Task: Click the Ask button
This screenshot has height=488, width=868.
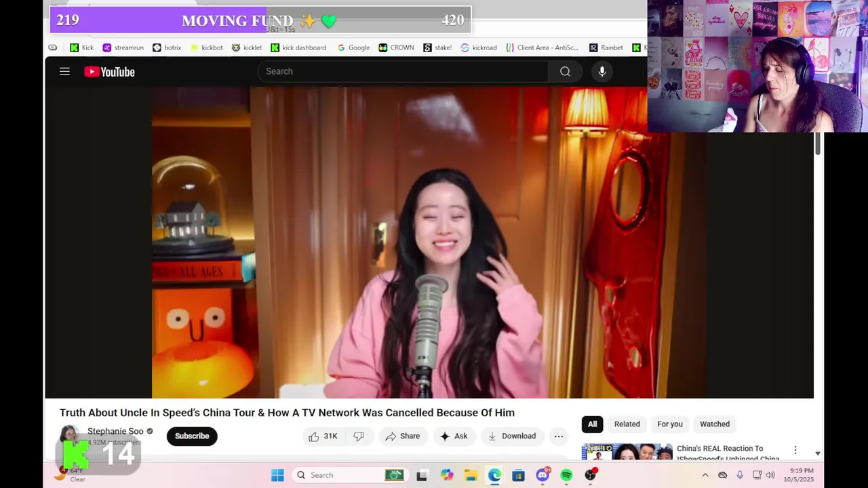Action: 454,436
